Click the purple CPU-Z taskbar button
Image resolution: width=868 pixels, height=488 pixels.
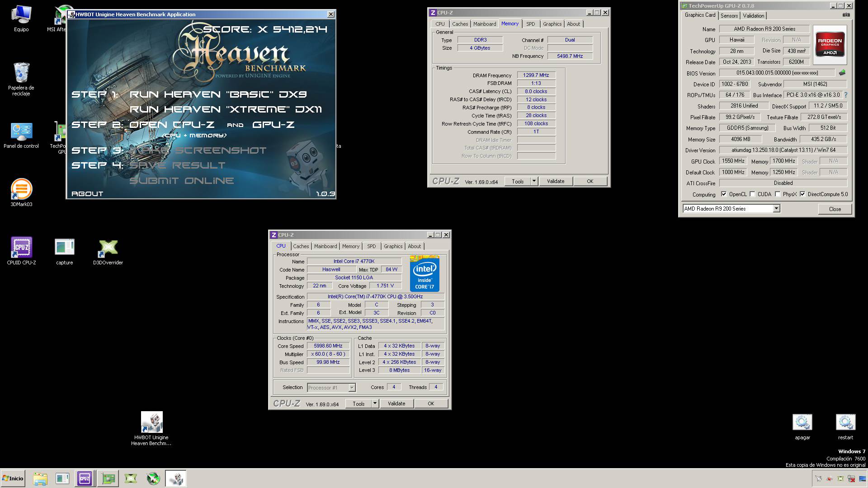point(85,479)
